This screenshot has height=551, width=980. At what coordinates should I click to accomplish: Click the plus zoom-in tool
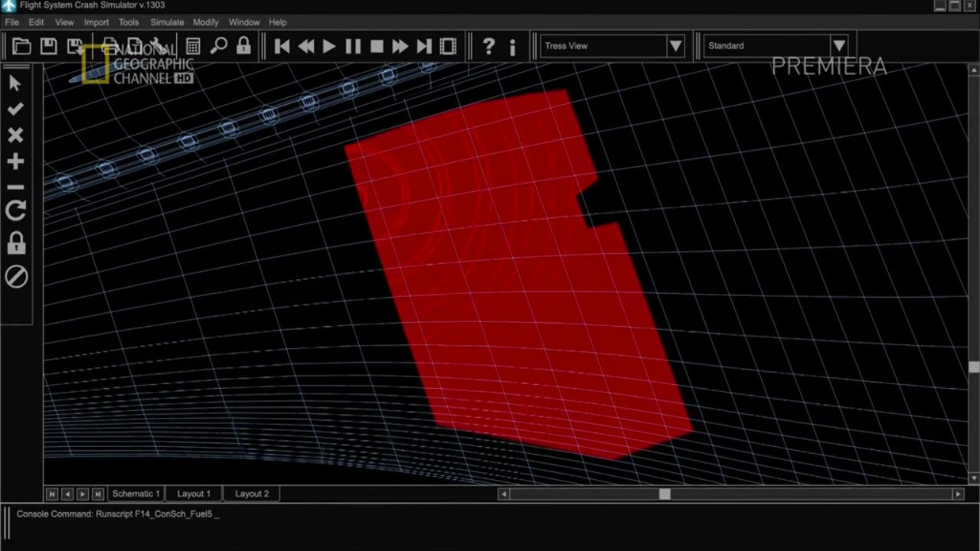tap(15, 161)
